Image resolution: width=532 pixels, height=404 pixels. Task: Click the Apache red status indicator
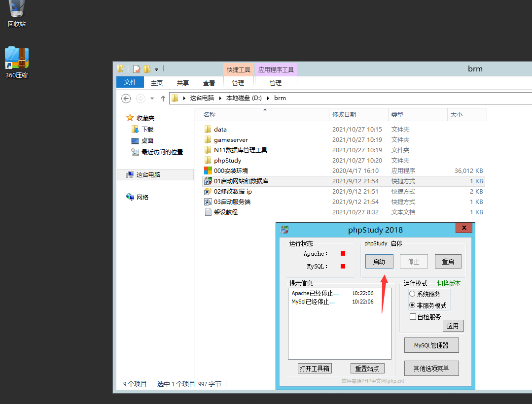pyautogui.click(x=343, y=254)
